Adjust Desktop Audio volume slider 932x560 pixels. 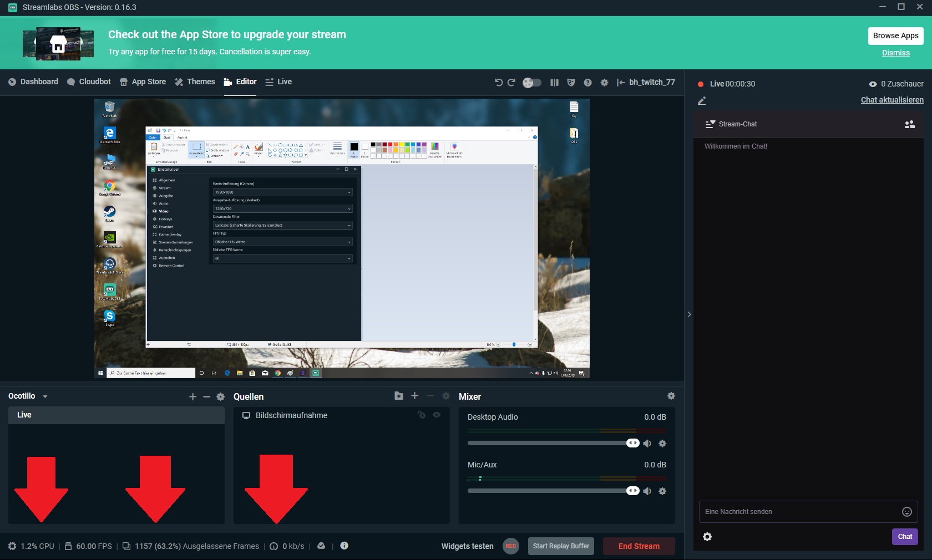coord(553,443)
